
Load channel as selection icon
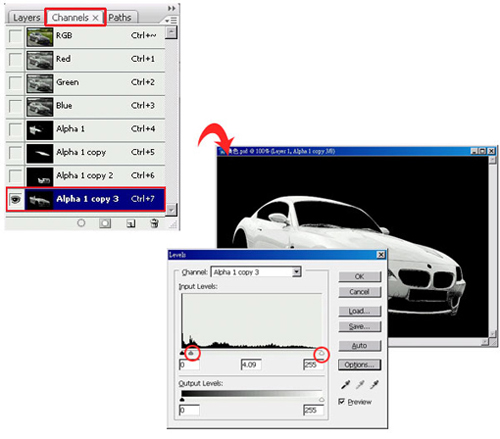[x=81, y=223]
